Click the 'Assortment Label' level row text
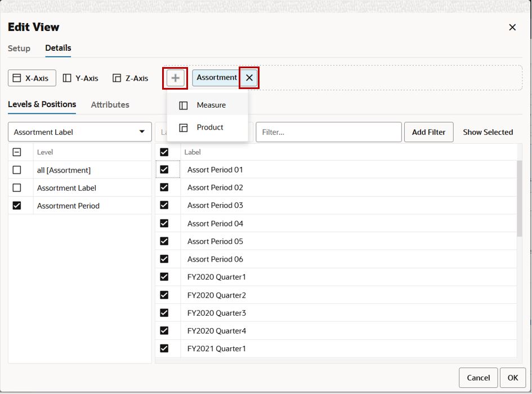The image size is (532, 394). (x=66, y=188)
